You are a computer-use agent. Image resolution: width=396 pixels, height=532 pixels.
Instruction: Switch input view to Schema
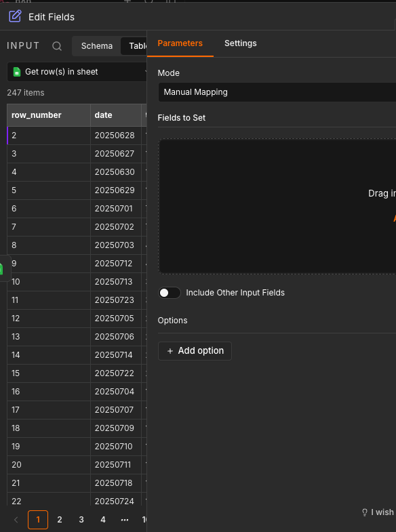point(97,46)
